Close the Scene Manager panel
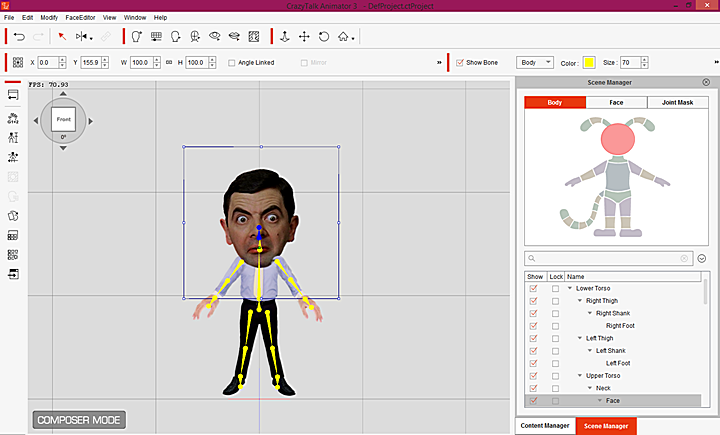The width and height of the screenshot is (720, 435). click(706, 82)
